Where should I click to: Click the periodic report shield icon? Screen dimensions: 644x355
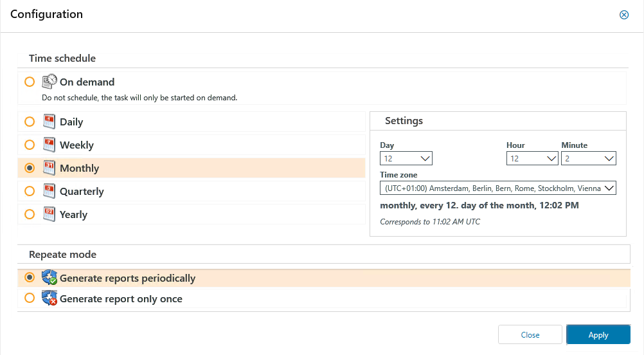click(x=49, y=278)
